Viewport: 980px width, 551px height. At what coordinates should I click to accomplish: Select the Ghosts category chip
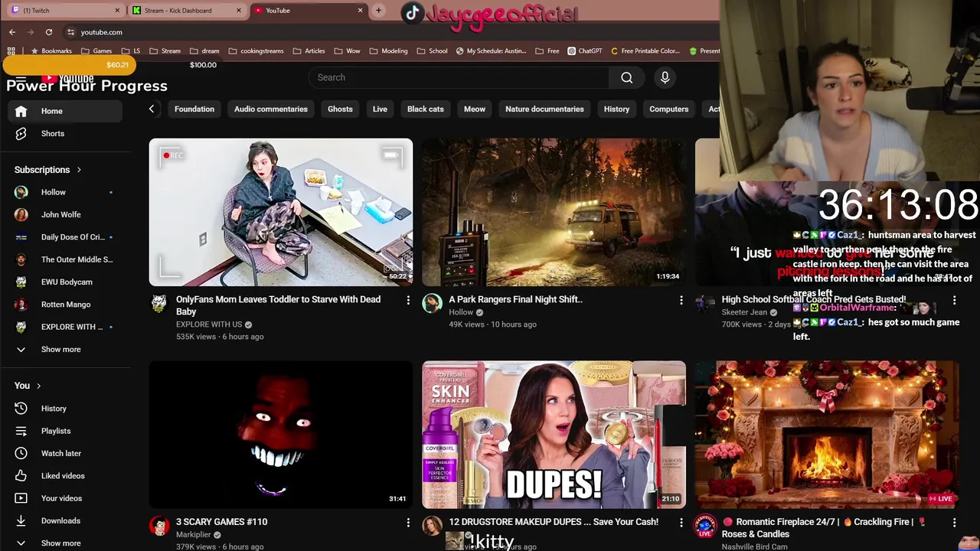340,109
